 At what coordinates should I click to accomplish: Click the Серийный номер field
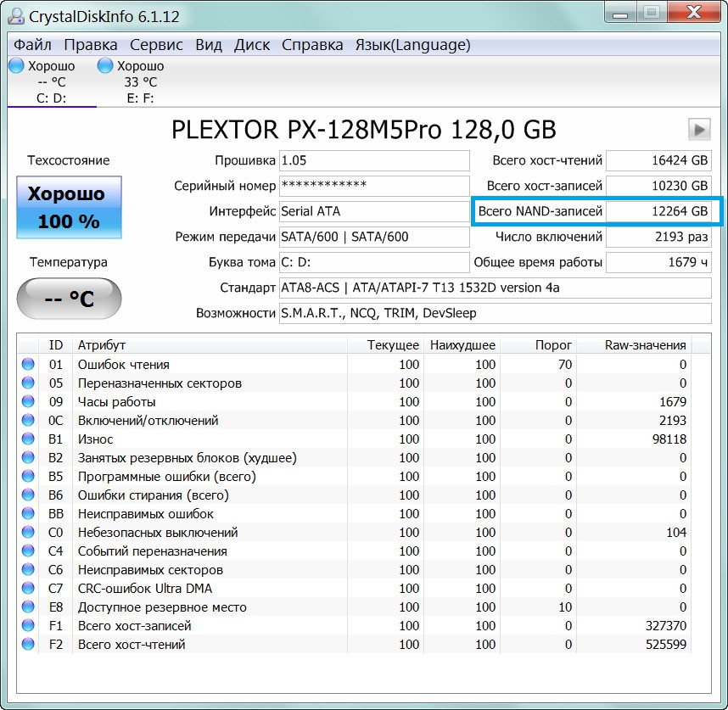[374, 186]
